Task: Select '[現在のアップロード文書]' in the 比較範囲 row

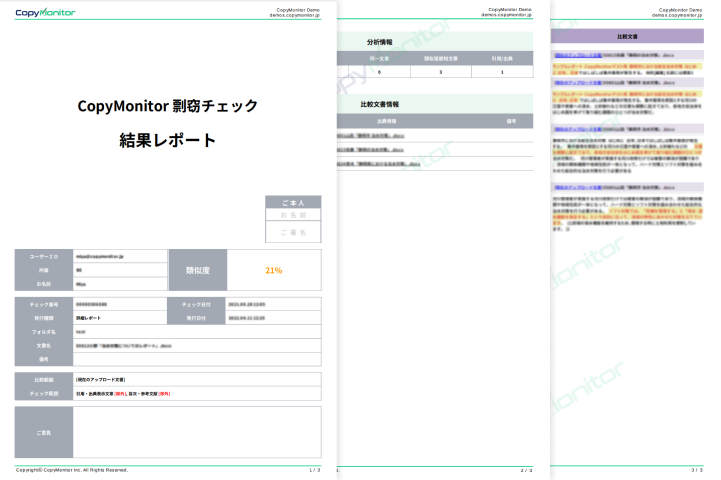Action: tap(100, 380)
